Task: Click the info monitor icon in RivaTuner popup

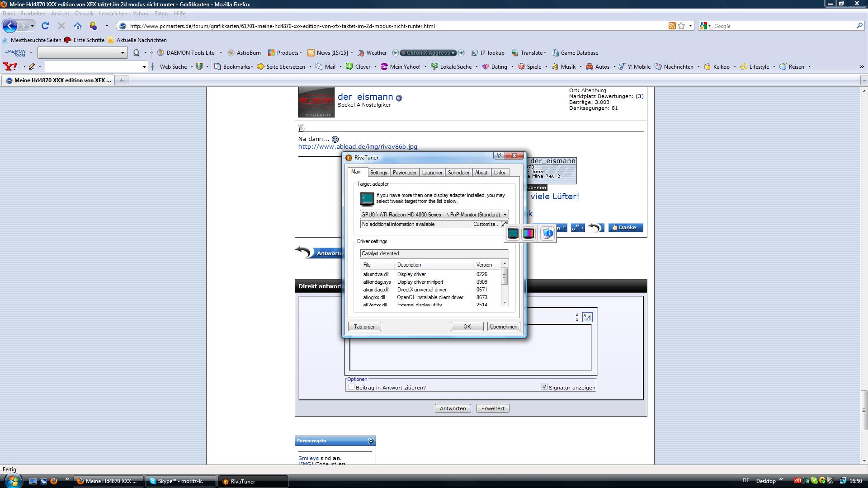Action: pos(547,233)
